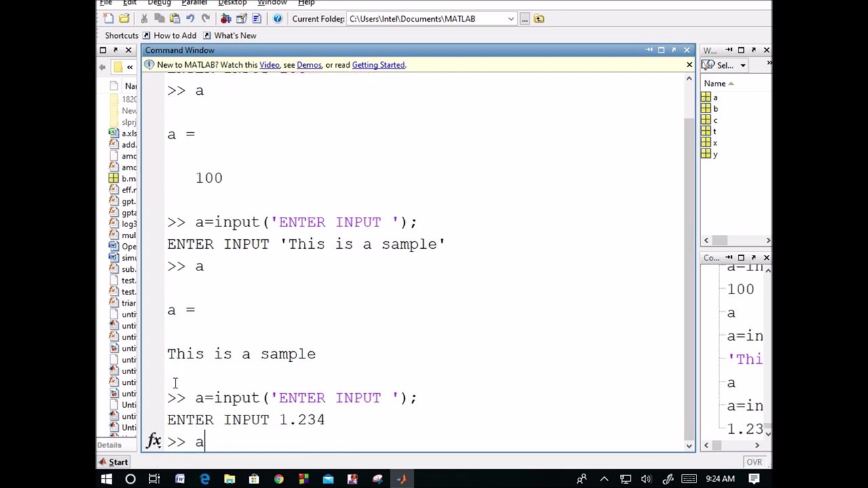
Task: Select '100' entry in Command History
Action: click(x=740, y=289)
